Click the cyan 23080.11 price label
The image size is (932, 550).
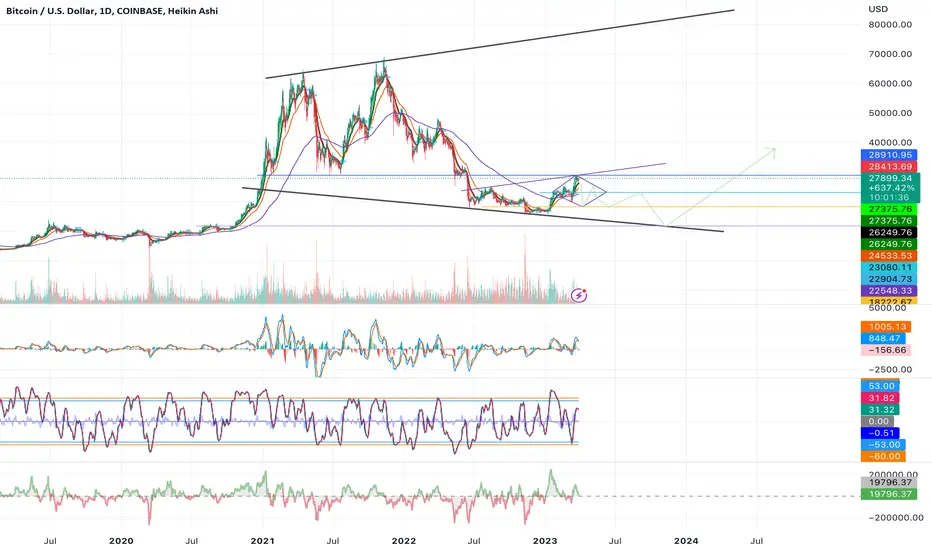889,268
